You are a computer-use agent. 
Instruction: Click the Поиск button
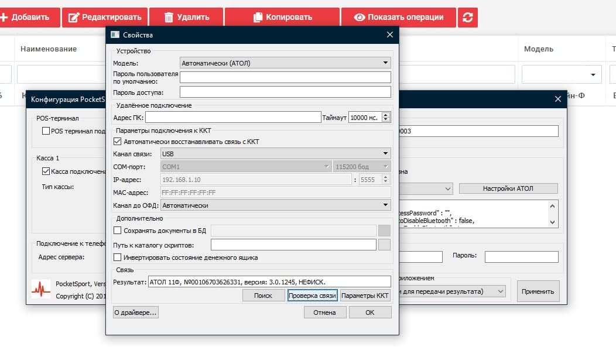click(x=263, y=296)
